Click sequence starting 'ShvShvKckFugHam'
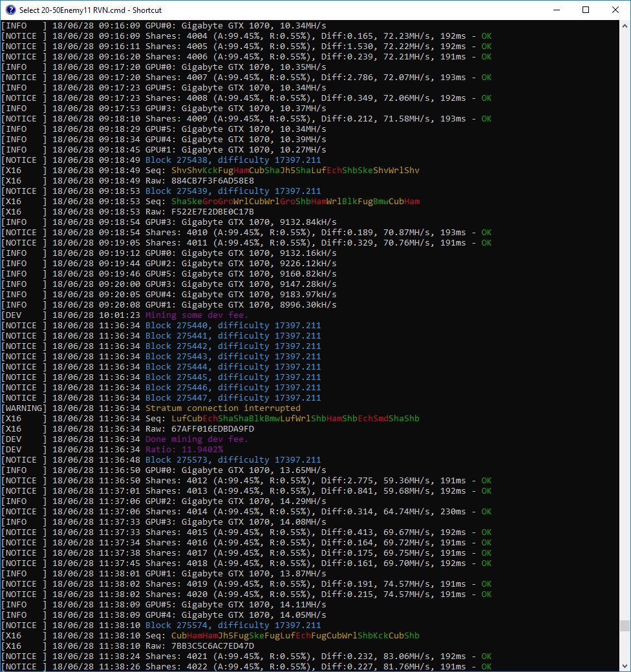Screen dimensions: 631x672 pyautogui.click(x=295, y=170)
